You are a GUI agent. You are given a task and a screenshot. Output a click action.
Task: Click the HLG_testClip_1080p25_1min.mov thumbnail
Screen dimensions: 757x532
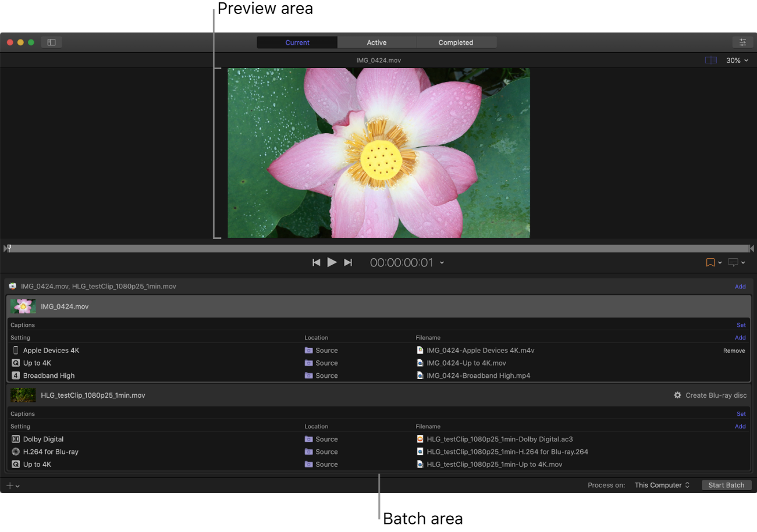(23, 395)
